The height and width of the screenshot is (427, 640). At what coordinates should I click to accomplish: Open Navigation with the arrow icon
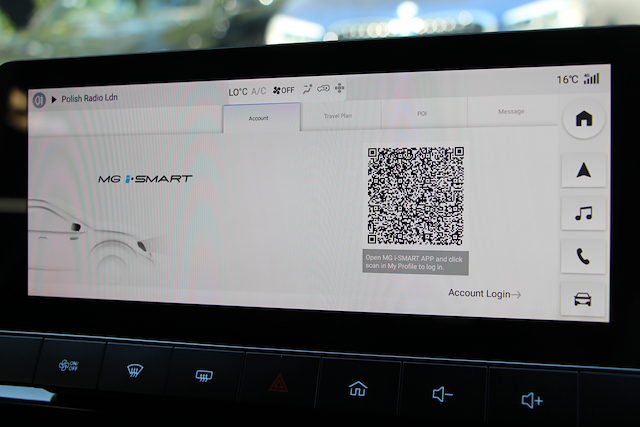pos(583,170)
